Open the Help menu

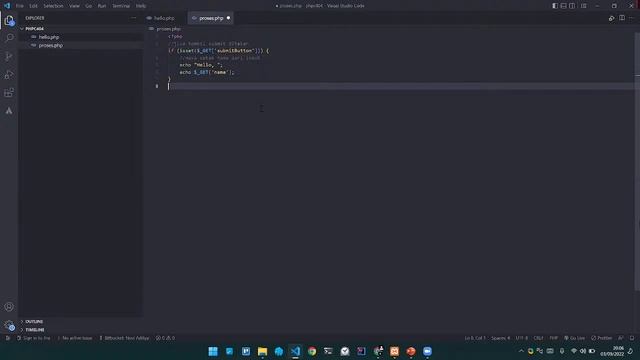[x=141, y=6]
